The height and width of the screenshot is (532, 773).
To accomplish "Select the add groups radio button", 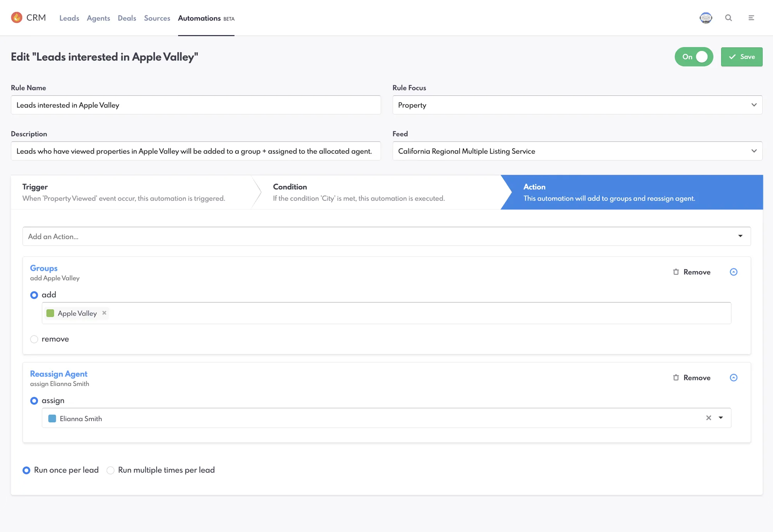I will click(x=34, y=295).
